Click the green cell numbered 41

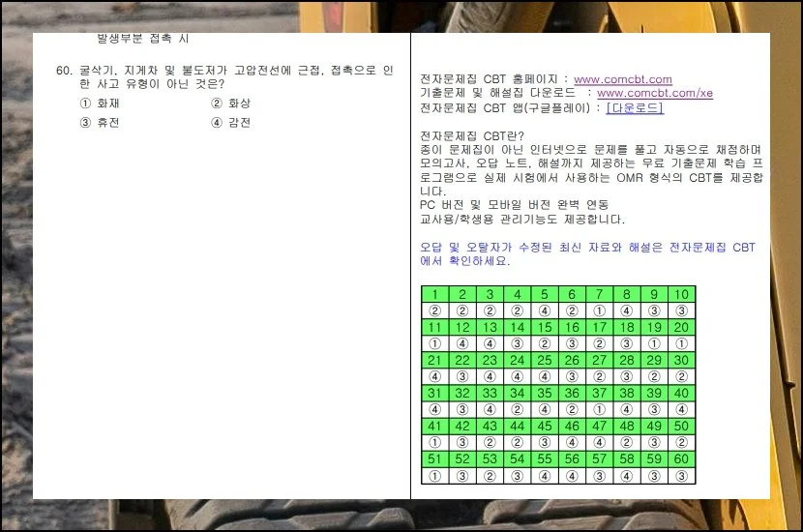[435, 427]
